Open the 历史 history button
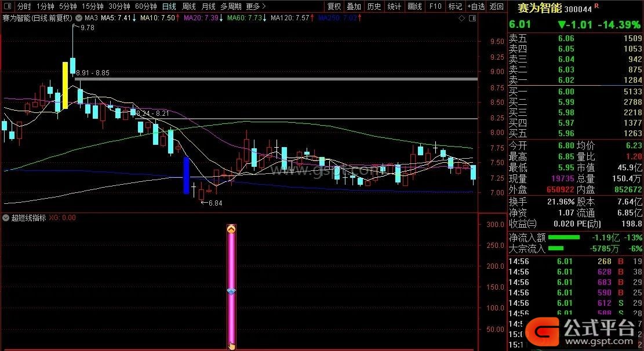 [x=374, y=6]
